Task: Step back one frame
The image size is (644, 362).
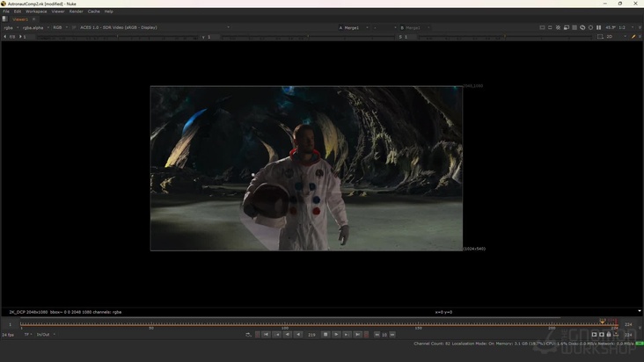Action: click(288, 335)
